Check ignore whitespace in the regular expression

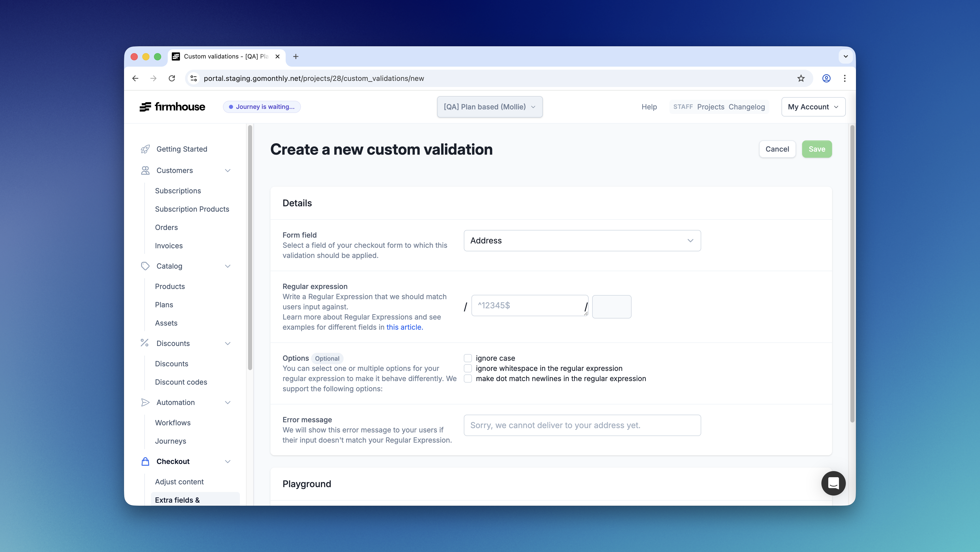[x=468, y=368]
